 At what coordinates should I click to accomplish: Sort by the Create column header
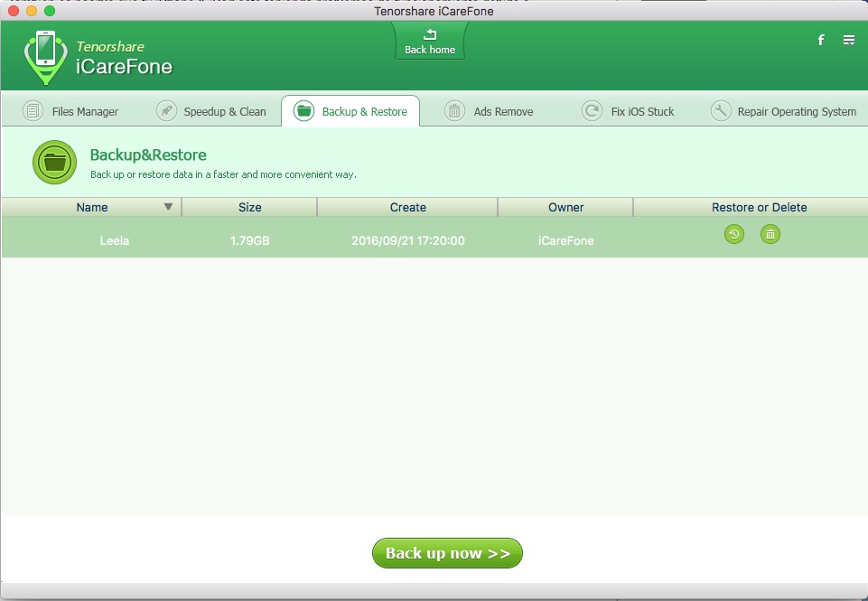[408, 207]
